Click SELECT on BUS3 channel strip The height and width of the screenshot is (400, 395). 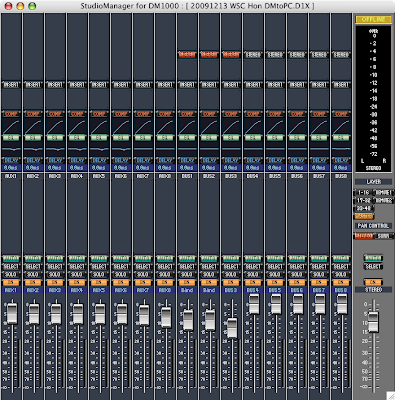[x=231, y=267]
